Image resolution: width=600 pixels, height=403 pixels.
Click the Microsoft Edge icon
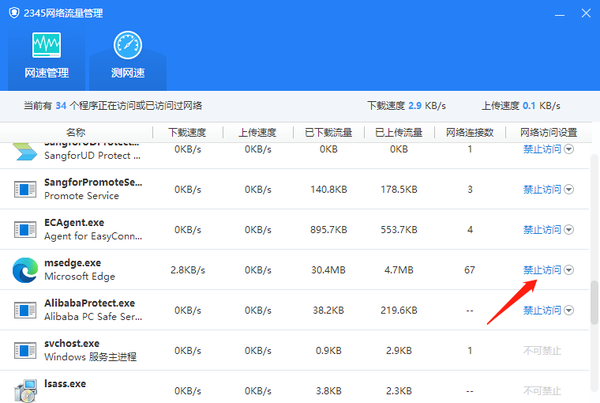click(25, 269)
